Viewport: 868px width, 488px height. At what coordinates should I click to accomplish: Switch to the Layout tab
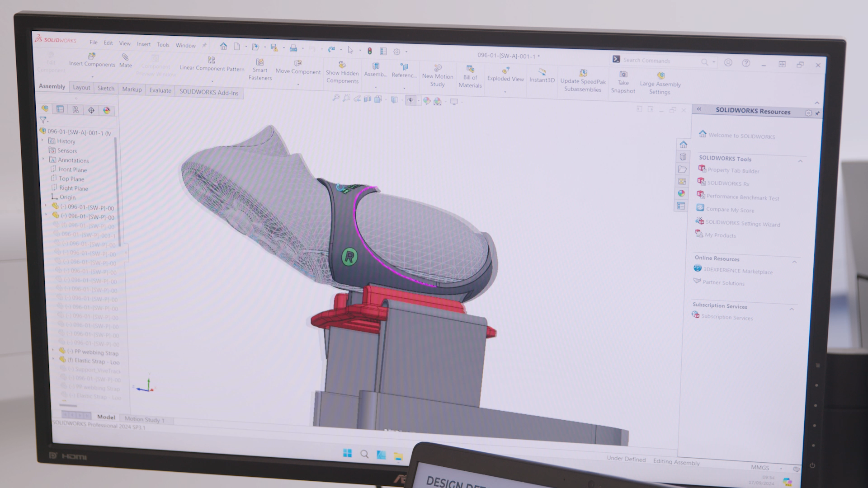(x=81, y=88)
